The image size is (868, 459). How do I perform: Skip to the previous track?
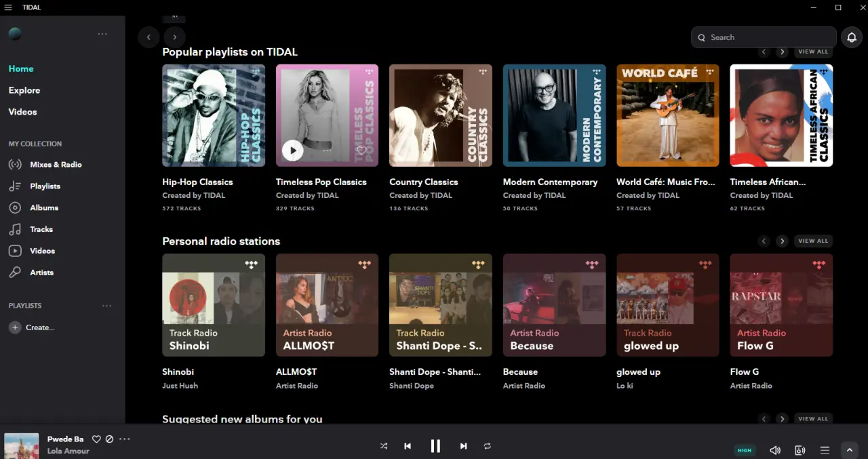(408, 446)
